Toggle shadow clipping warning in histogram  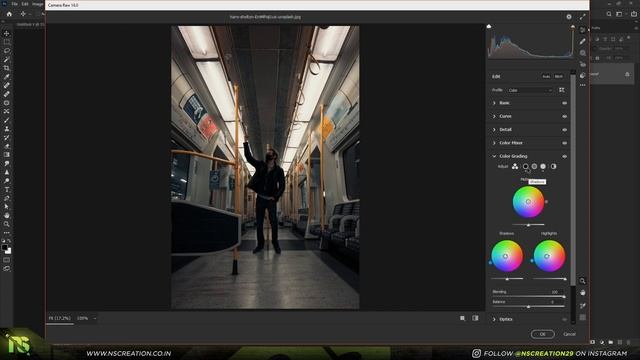point(489,27)
